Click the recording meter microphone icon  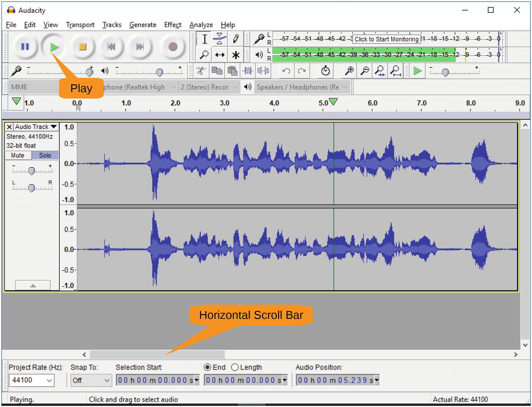pyautogui.click(x=258, y=39)
